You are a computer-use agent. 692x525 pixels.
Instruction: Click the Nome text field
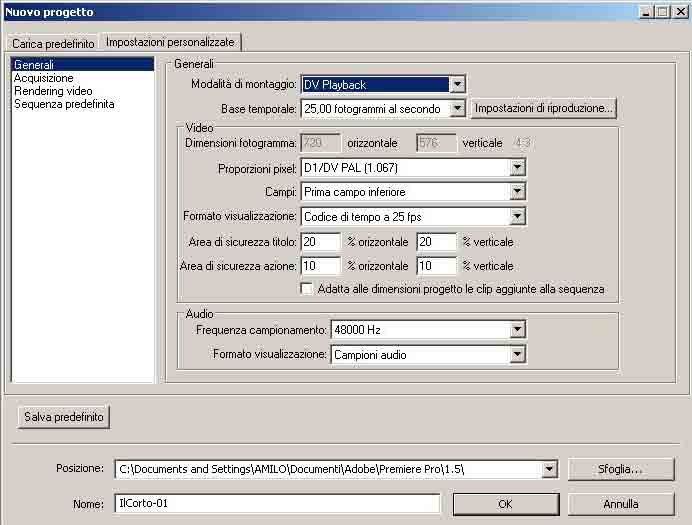[278, 503]
